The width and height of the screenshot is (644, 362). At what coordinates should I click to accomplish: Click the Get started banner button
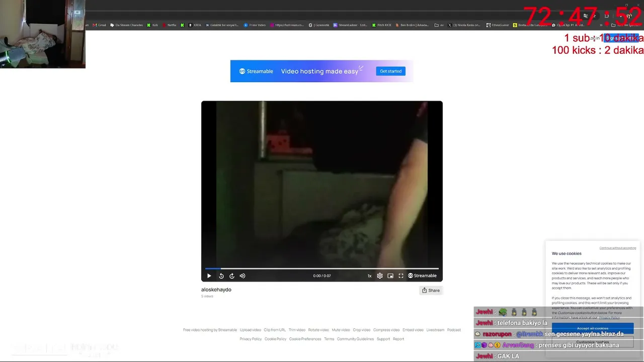(x=390, y=71)
